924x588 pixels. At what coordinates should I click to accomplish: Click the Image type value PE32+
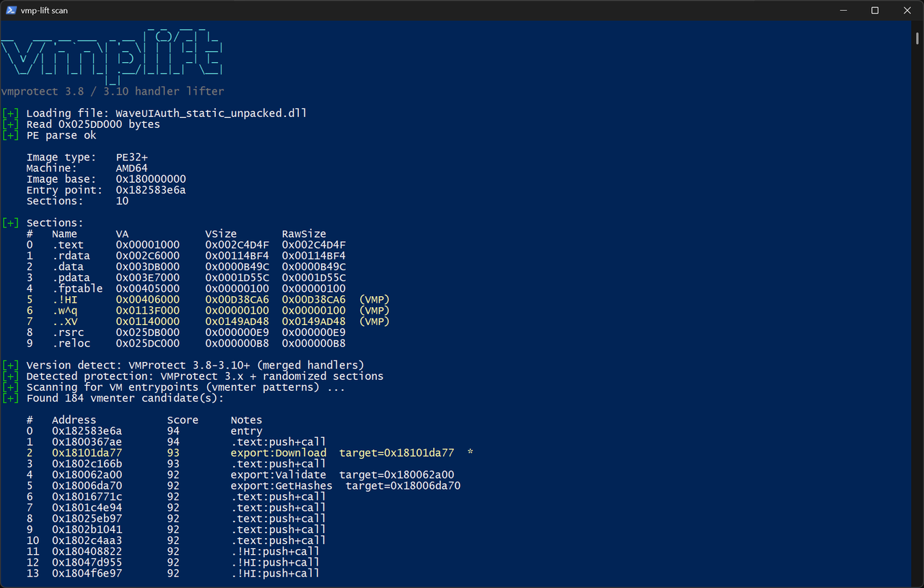coord(132,157)
